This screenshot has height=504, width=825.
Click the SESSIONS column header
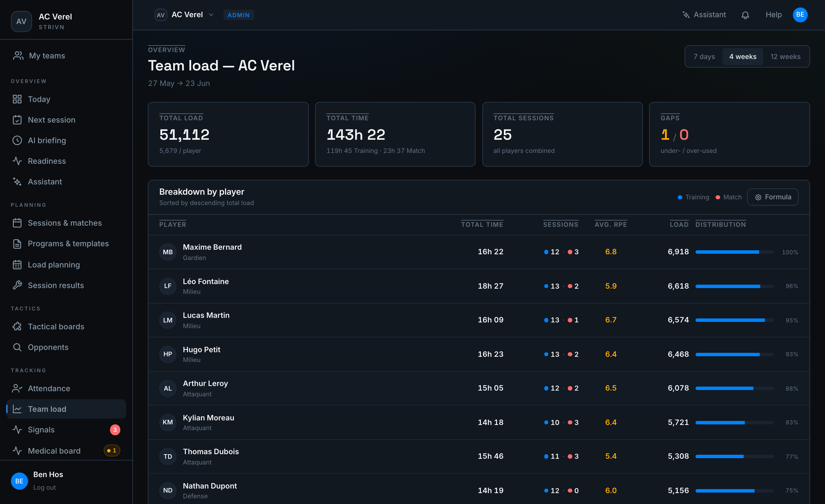(561, 225)
